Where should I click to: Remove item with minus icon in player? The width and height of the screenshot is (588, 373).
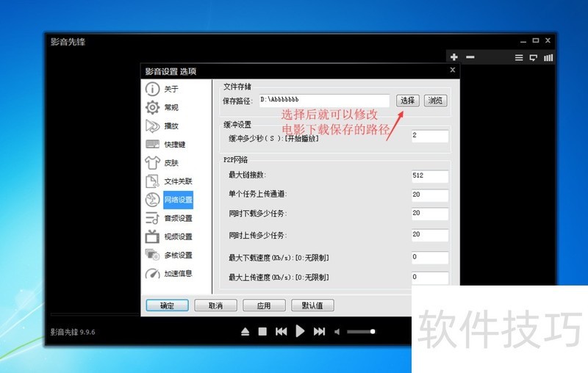(x=470, y=57)
